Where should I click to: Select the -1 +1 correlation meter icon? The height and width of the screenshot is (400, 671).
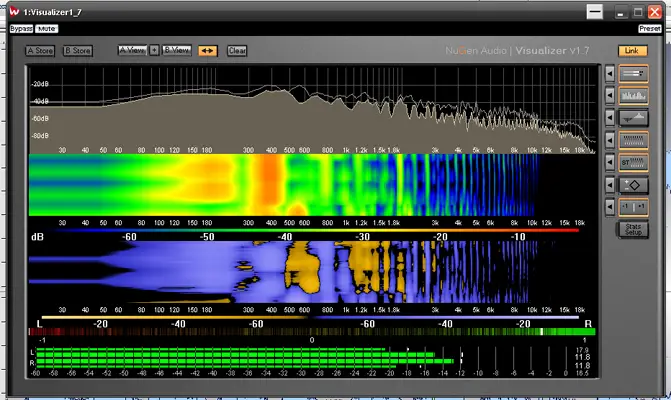click(x=632, y=207)
